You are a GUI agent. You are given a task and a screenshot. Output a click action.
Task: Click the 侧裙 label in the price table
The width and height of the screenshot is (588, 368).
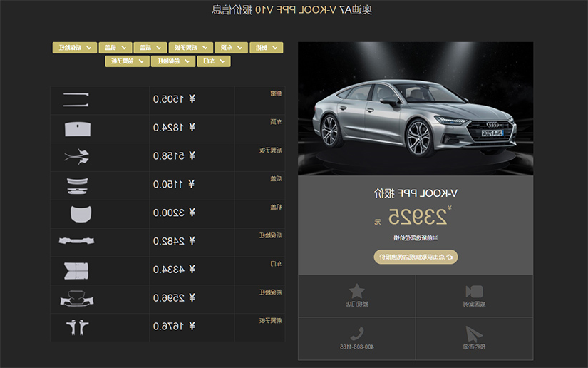(x=276, y=93)
